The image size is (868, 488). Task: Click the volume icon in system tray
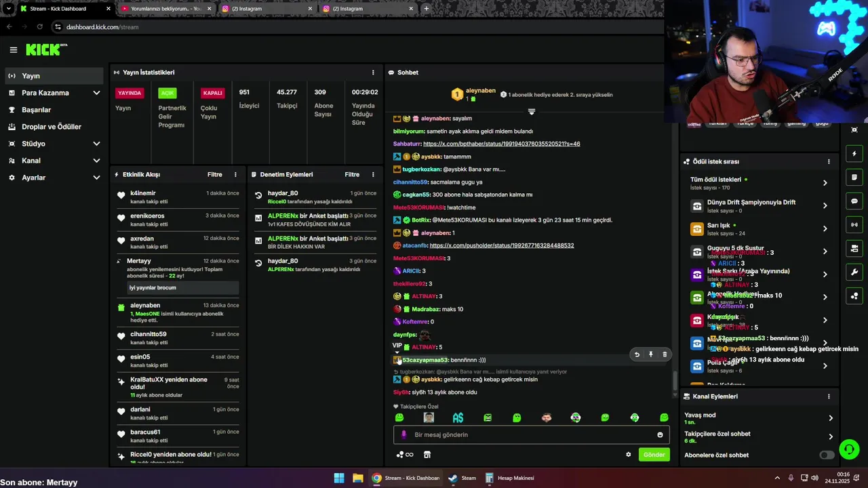click(x=814, y=478)
